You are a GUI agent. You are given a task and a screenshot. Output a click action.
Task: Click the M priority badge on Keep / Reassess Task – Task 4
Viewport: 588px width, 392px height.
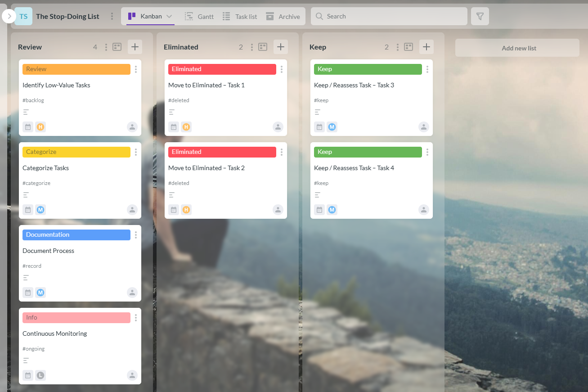pyautogui.click(x=332, y=210)
